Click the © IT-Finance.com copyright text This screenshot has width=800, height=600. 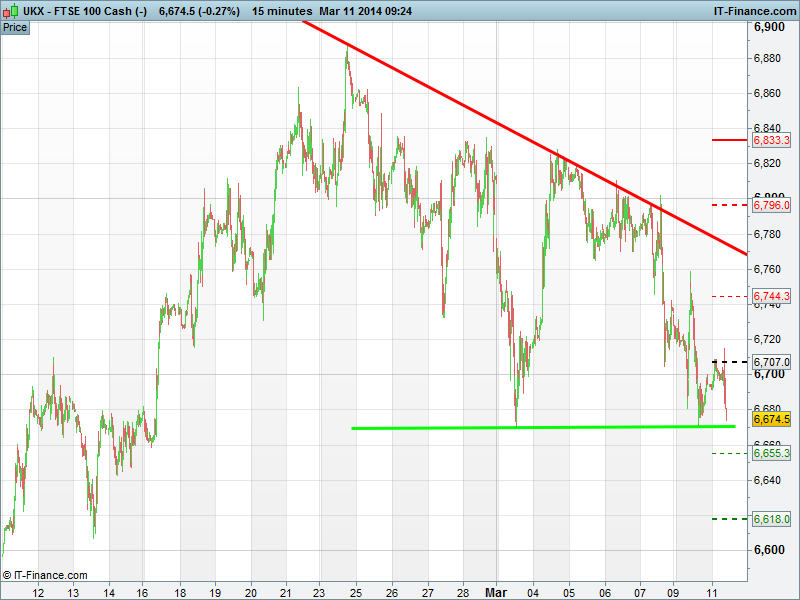pyautogui.click(x=45, y=575)
